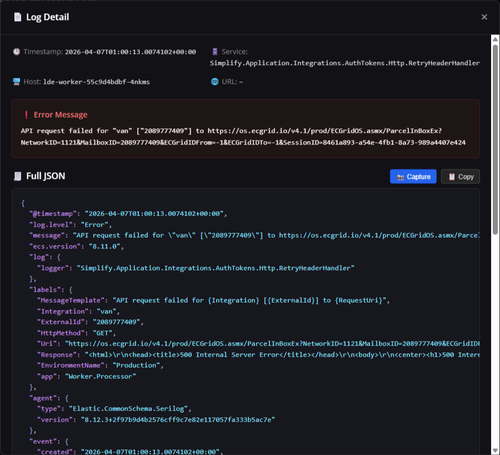Click the Capture button

[x=413, y=177]
